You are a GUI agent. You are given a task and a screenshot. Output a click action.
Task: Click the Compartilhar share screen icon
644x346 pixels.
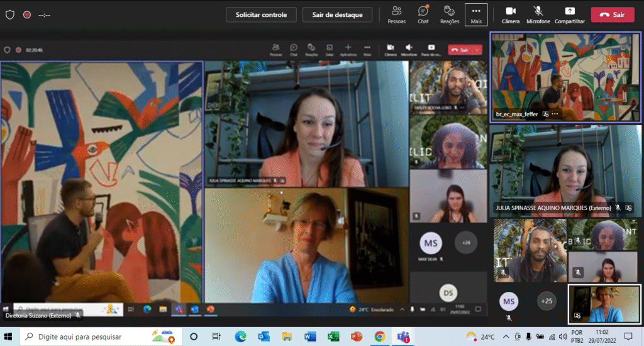coord(570,14)
